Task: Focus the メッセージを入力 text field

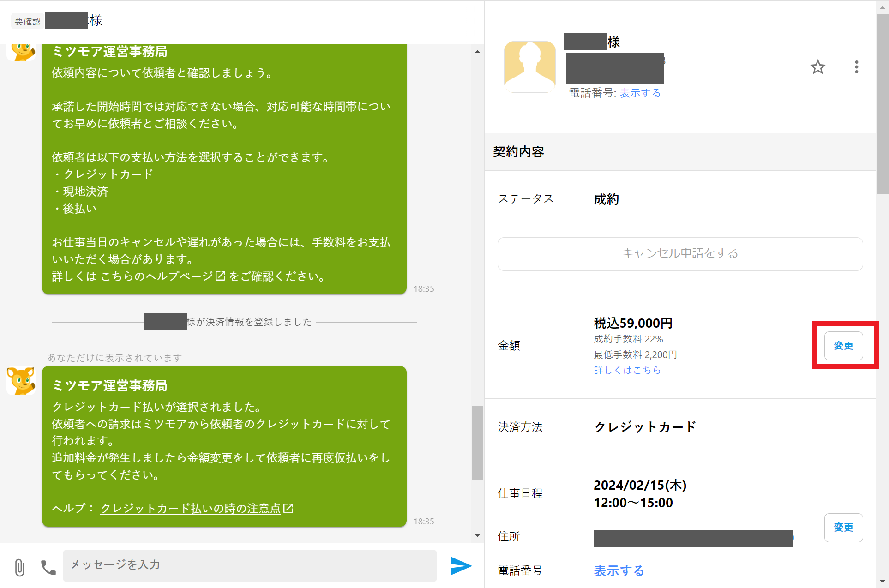Action: tap(250, 565)
